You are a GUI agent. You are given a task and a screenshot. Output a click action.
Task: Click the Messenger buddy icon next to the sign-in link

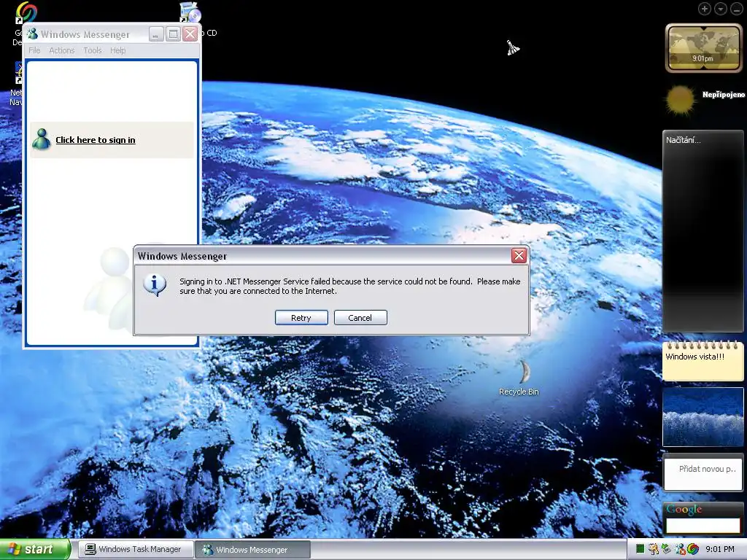(42, 139)
